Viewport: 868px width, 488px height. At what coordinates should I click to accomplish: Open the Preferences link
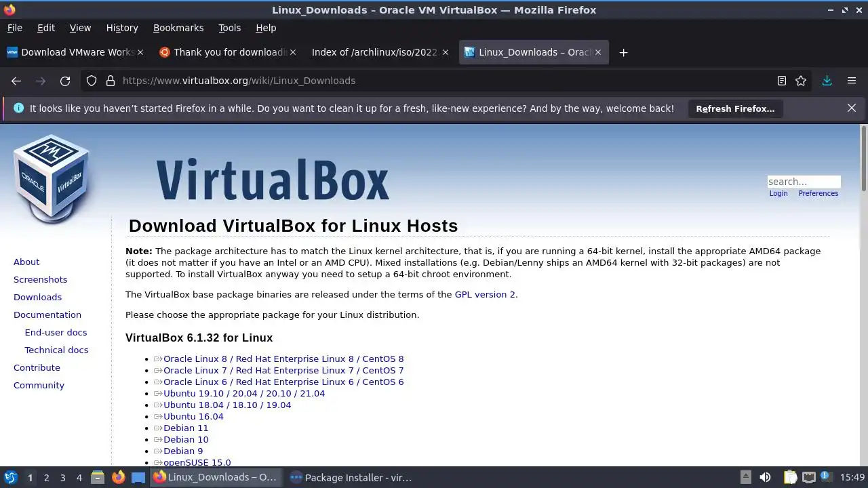(x=818, y=193)
